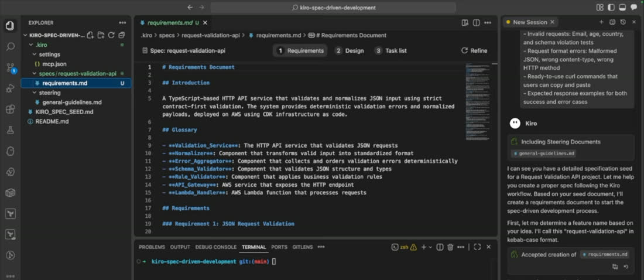The width and height of the screenshot is (644, 280).
Task: Open KIRO_SPEC_SEED.md in Explorer
Action: 64,112
